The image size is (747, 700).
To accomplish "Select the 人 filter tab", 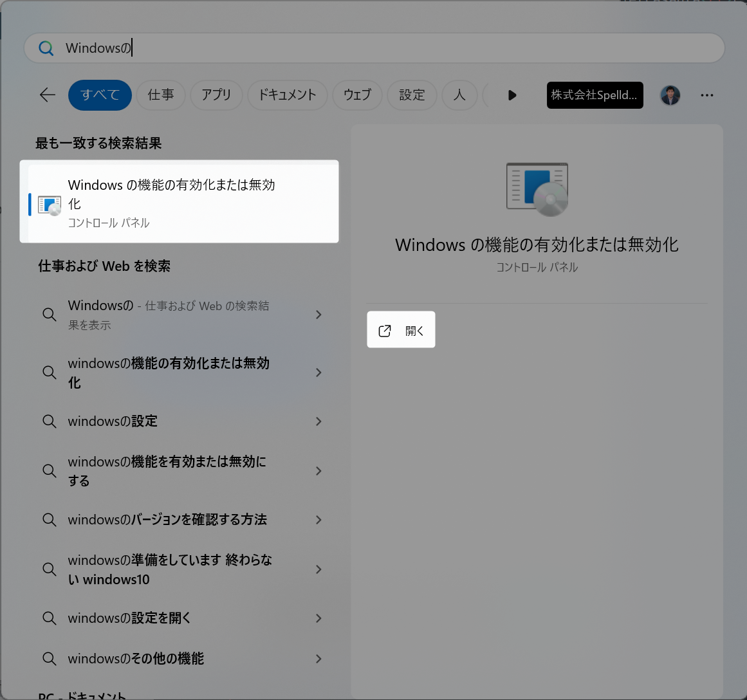I will click(x=459, y=95).
